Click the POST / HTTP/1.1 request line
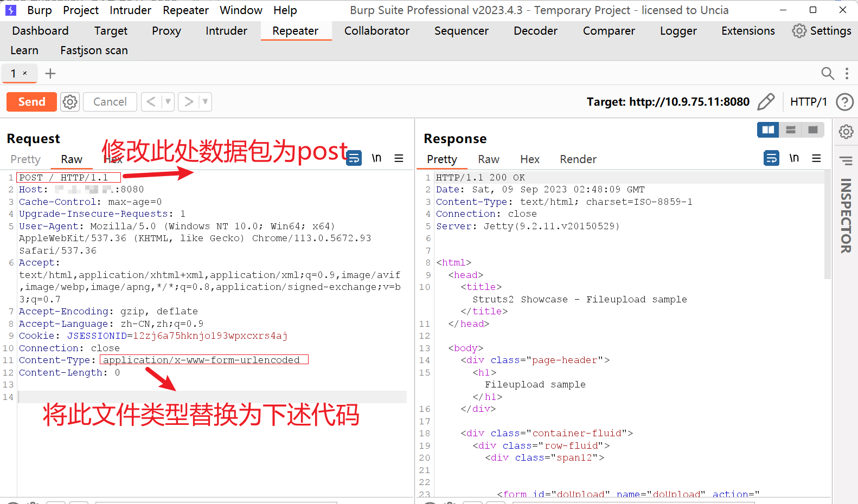This screenshot has height=504, width=858. point(63,178)
